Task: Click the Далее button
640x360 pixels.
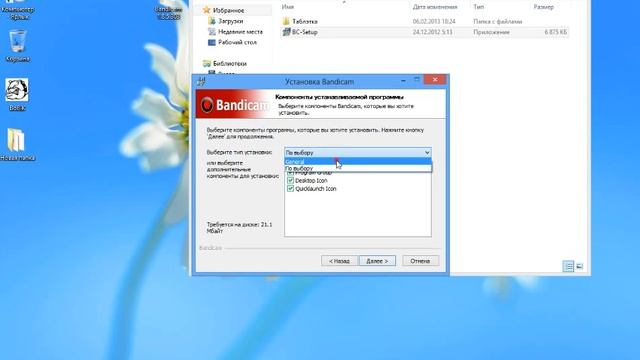Action: click(x=378, y=261)
